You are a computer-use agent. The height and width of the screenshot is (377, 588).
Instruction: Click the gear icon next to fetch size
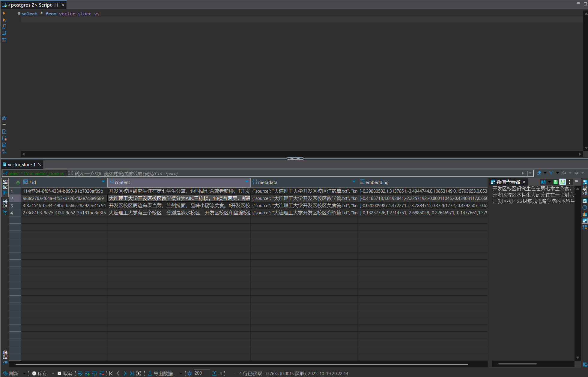(190, 373)
